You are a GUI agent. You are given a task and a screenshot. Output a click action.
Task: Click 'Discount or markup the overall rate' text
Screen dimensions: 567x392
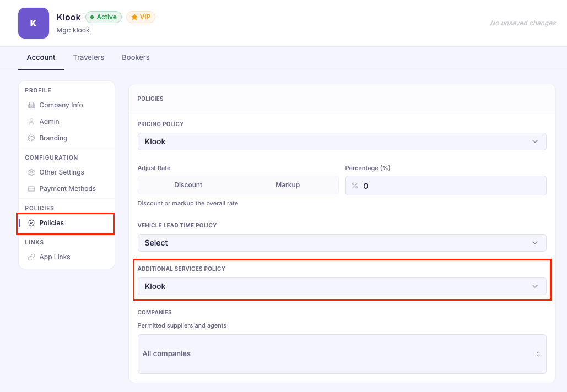(x=188, y=203)
